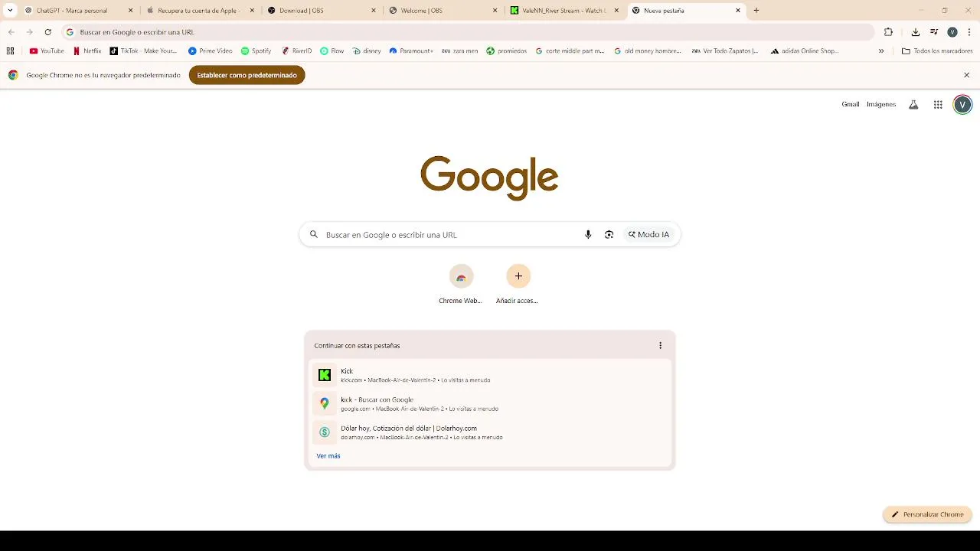Open the Chrome Web Store shortcut

pyautogui.click(x=461, y=284)
